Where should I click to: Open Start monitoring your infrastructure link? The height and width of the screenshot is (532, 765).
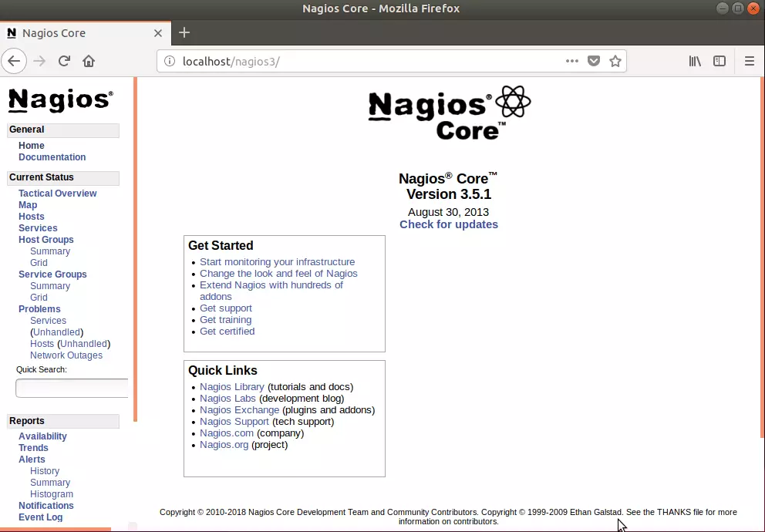[x=277, y=262]
